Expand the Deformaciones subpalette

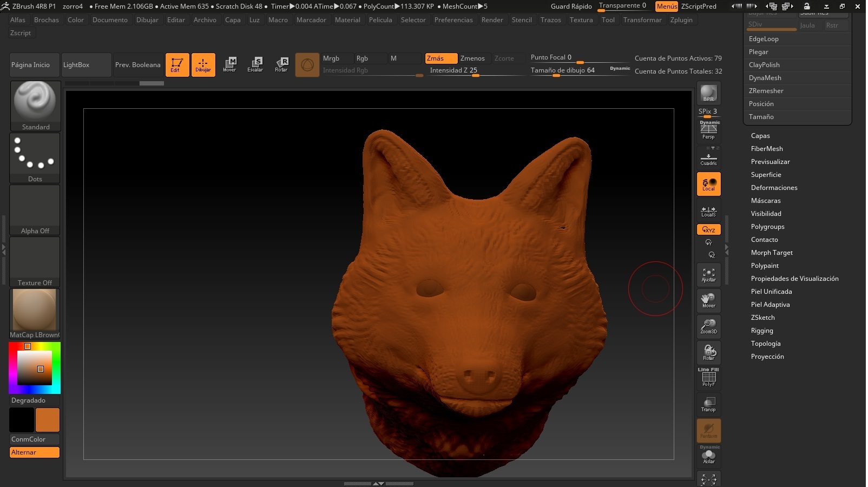774,188
